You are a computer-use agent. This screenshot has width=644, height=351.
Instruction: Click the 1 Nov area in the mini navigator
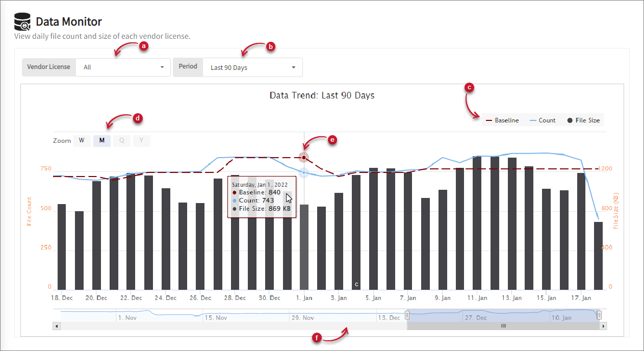tap(127, 317)
